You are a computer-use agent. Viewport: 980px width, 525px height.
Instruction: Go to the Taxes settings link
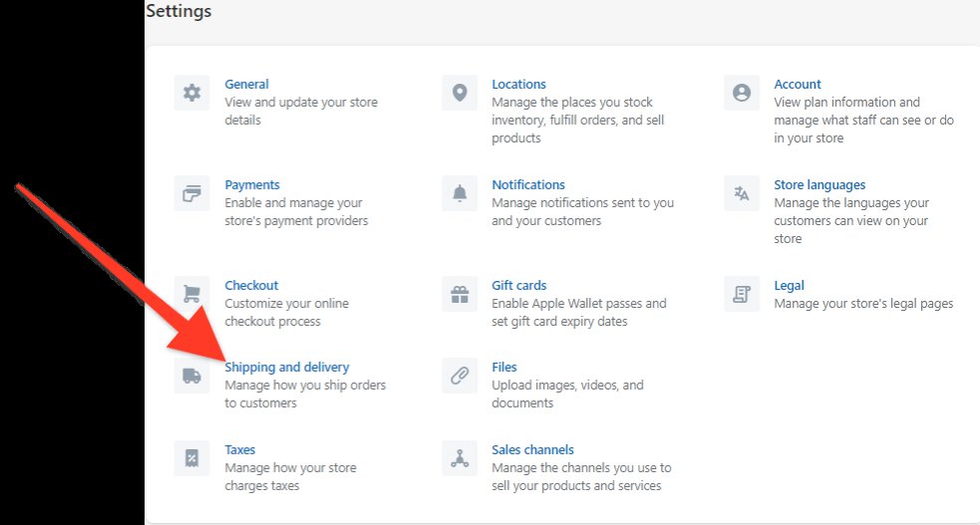coord(240,450)
